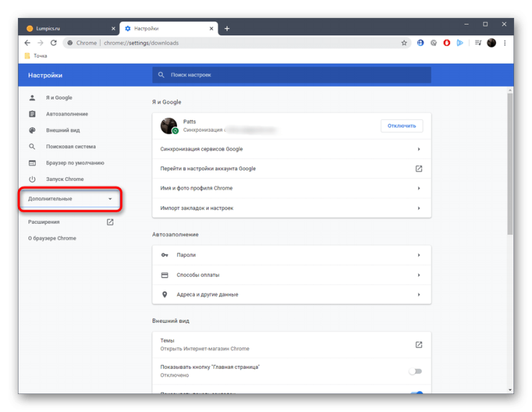
Task: Click the location pin icon next to Адреса
Action: 164,294
